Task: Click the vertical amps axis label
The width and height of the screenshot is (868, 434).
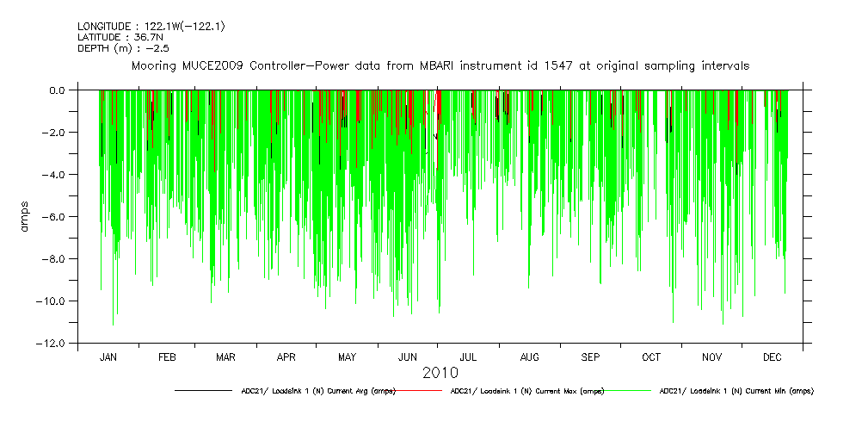Action: 26,216
